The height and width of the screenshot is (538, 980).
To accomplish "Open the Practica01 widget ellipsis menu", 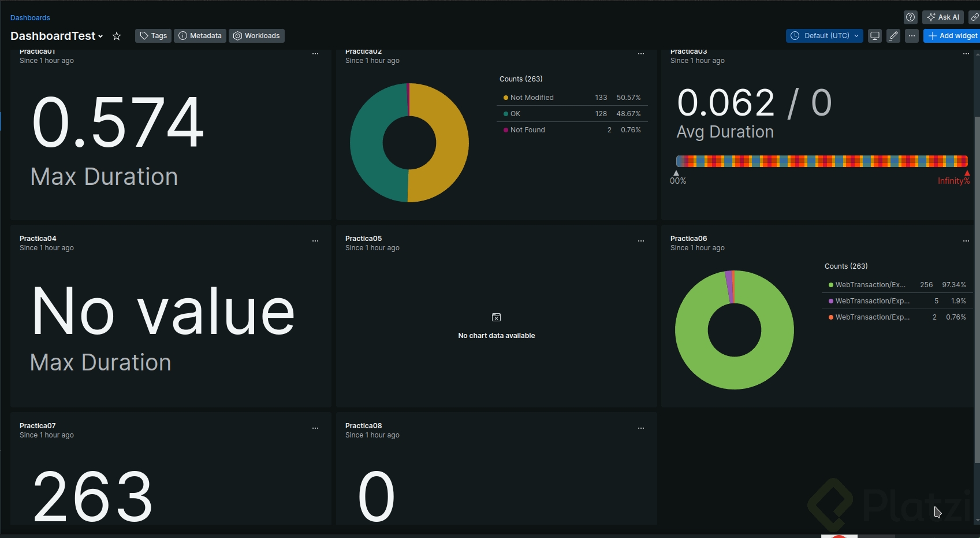I will pyautogui.click(x=315, y=54).
